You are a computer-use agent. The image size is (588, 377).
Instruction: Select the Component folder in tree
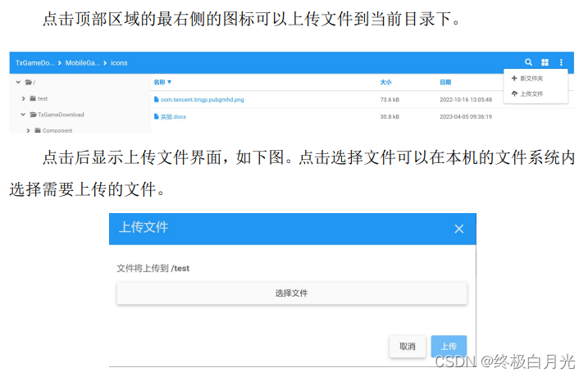[x=53, y=130]
